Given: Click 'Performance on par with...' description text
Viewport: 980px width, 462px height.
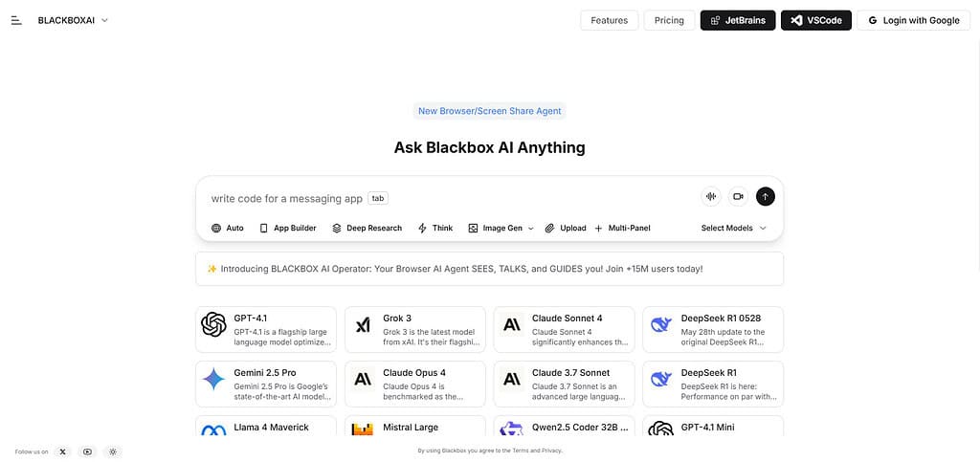Looking at the screenshot, I should pyautogui.click(x=728, y=396).
